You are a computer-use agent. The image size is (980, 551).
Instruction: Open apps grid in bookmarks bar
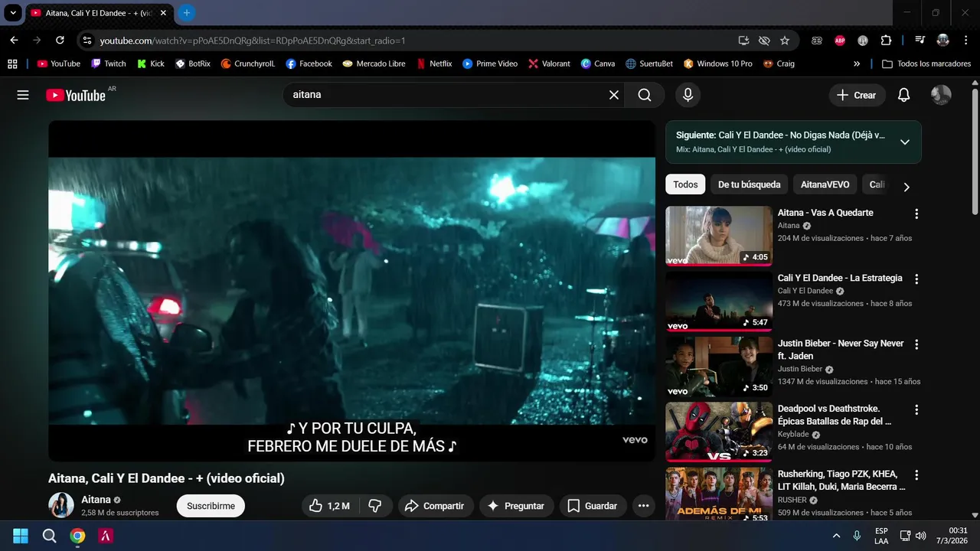tap(12, 64)
